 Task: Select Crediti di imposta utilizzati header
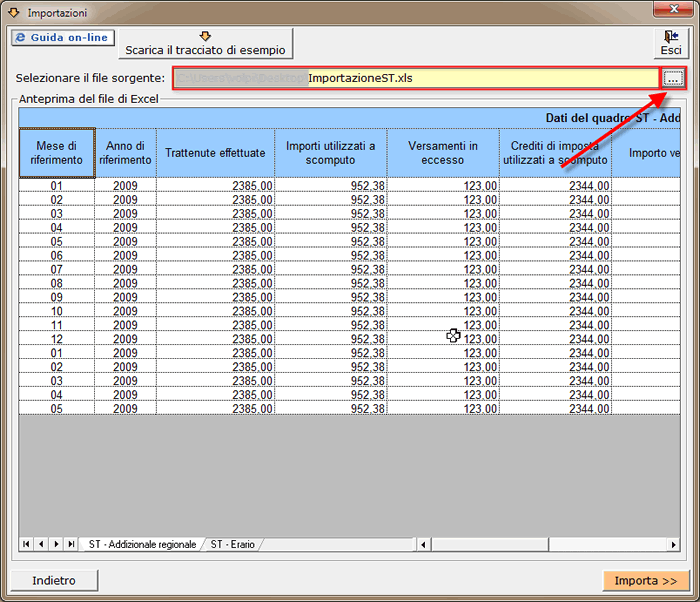pyautogui.click(x=555, y=153)
